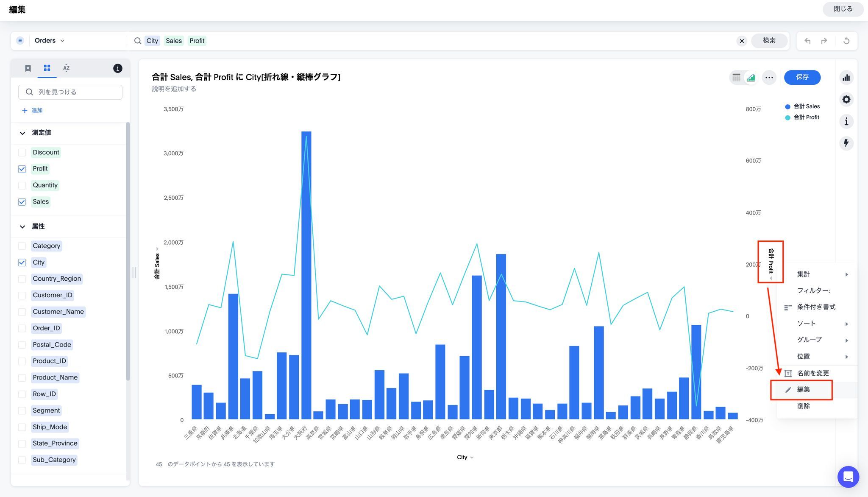Click the 合計 Sales y-axis label
868x497 pixels.
[x=157, y=266]
